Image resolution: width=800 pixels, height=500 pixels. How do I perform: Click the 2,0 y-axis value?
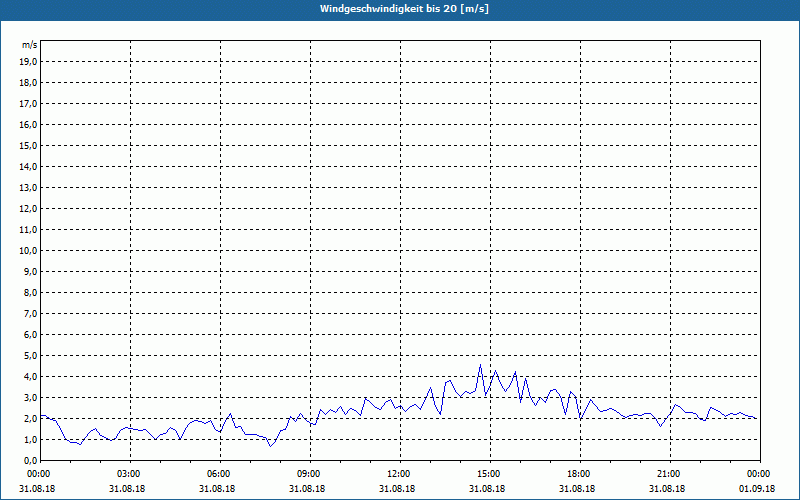coord(30,418)
